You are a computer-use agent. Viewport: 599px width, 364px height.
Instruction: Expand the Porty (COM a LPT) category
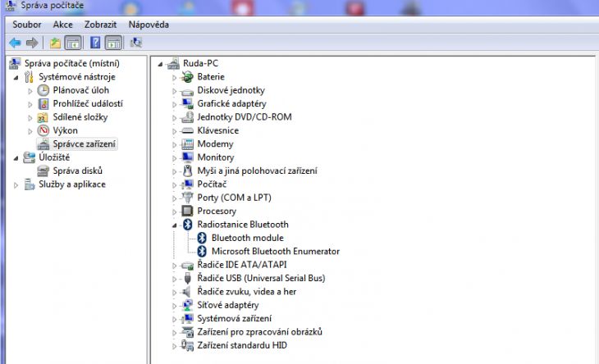(174, 198)
